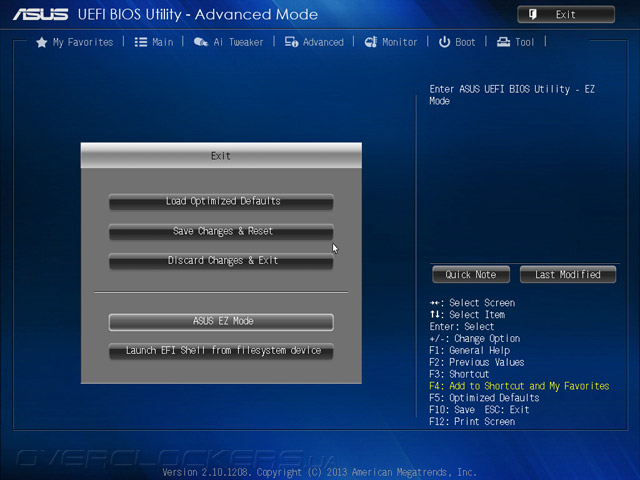
Task: Click the Exit dialog title bar
Action: point(221,156)
